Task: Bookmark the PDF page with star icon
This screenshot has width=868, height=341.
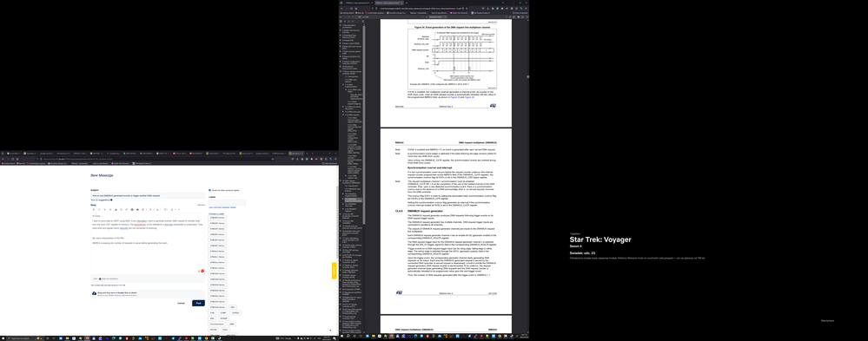Action: point(467,9)
